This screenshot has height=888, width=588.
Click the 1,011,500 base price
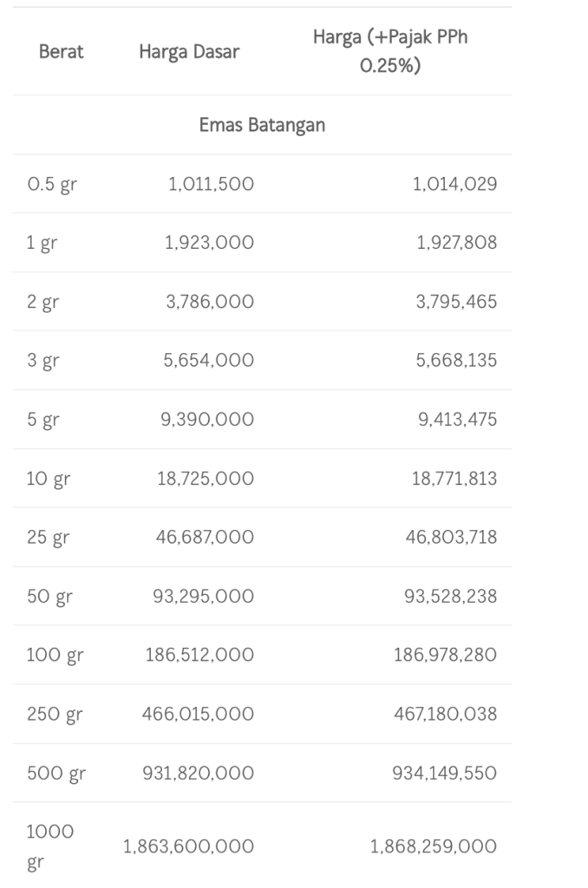point(212,184)
